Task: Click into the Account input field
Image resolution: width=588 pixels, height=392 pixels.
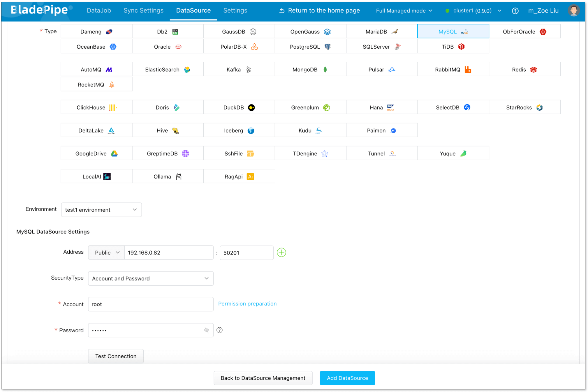Action: tap(150, 304)
